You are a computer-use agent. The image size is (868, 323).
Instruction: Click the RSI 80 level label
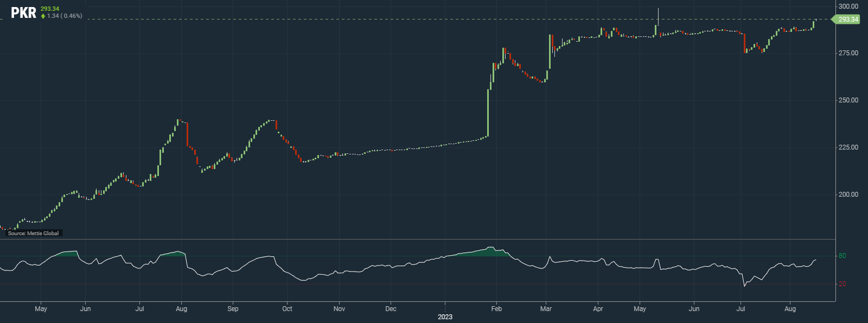click(x=842, y=256)
